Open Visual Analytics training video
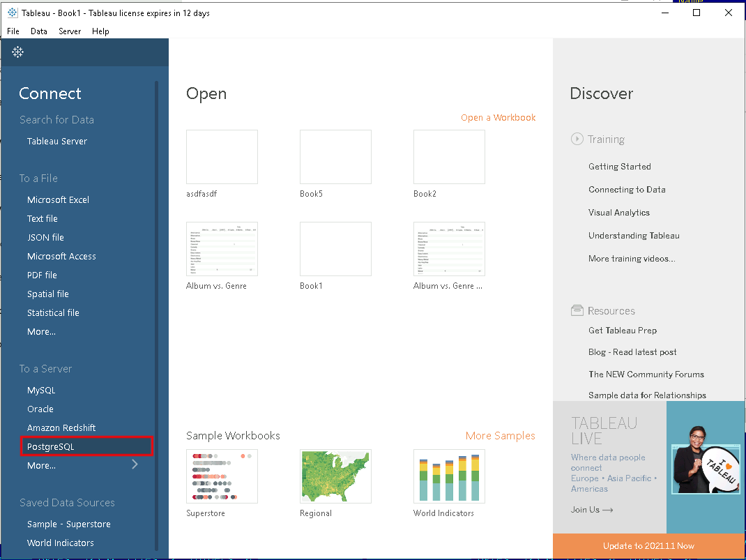Viewport: 746px width, 560px height. coord(619,213)
